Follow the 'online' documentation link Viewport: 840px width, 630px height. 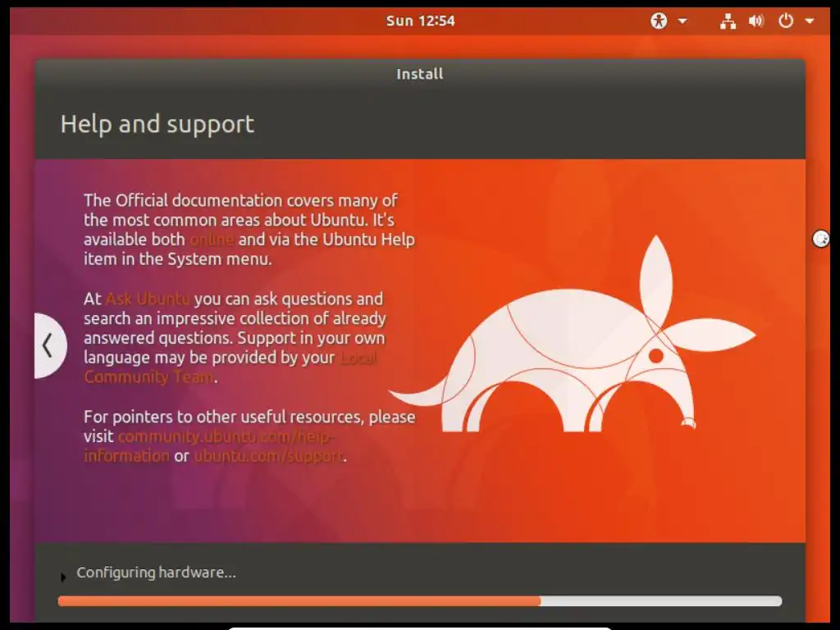212,240
